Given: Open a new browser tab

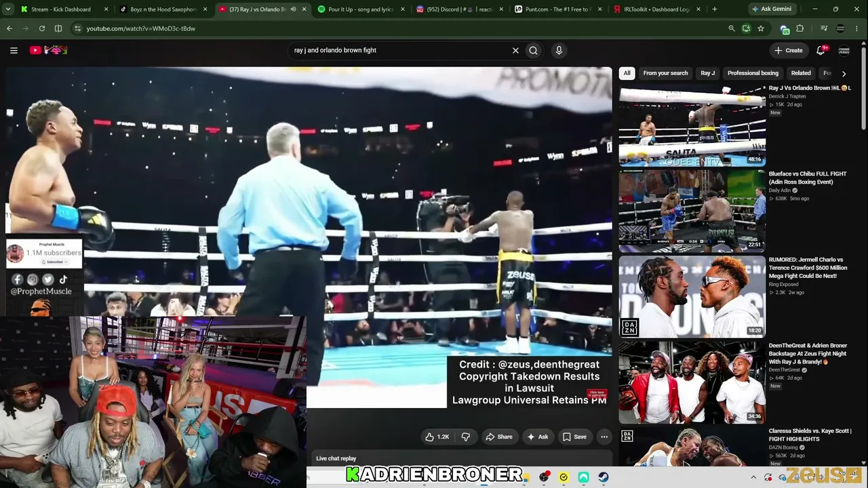Looking at the screenshot, I should 715,9.
